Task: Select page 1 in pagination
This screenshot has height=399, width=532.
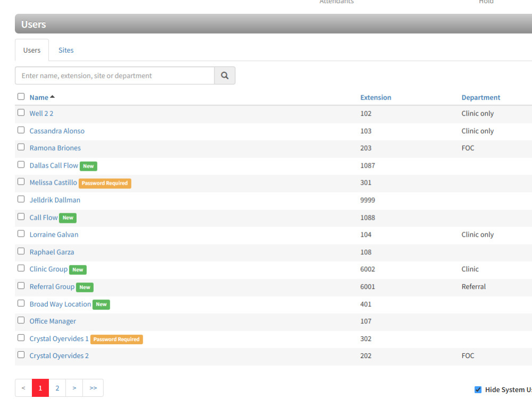Action: coord(40,388)
